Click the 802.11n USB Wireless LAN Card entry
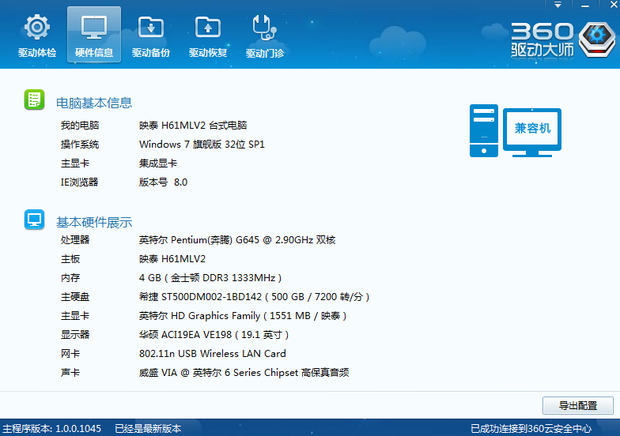The height and width of the screenshot is (436, 620). coord(212,353)
